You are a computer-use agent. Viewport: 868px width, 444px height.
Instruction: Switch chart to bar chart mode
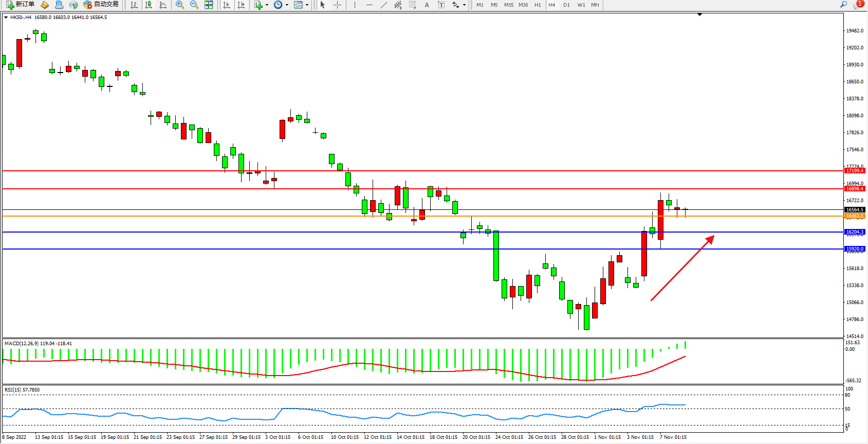point(134,5)
